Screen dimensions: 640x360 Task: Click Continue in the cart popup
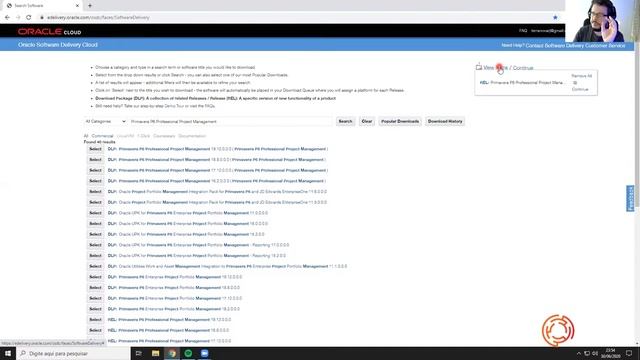[580, 89]
